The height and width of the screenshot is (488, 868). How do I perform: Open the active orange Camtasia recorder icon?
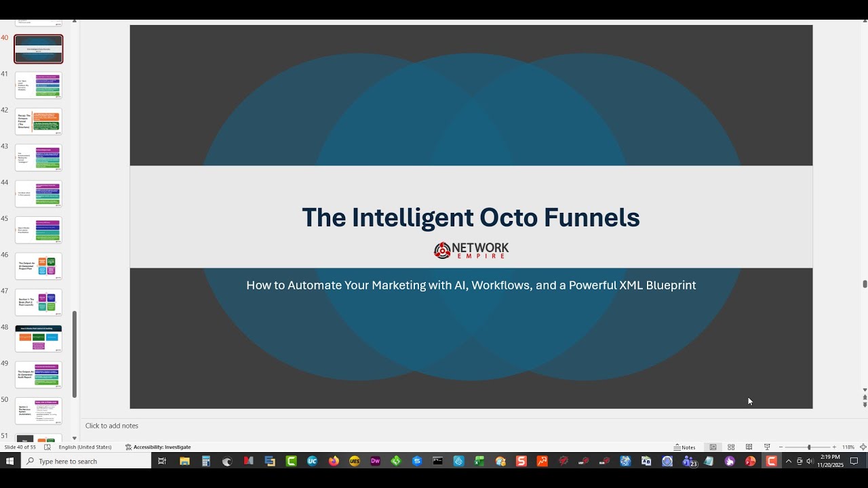[x=772, y=462]
